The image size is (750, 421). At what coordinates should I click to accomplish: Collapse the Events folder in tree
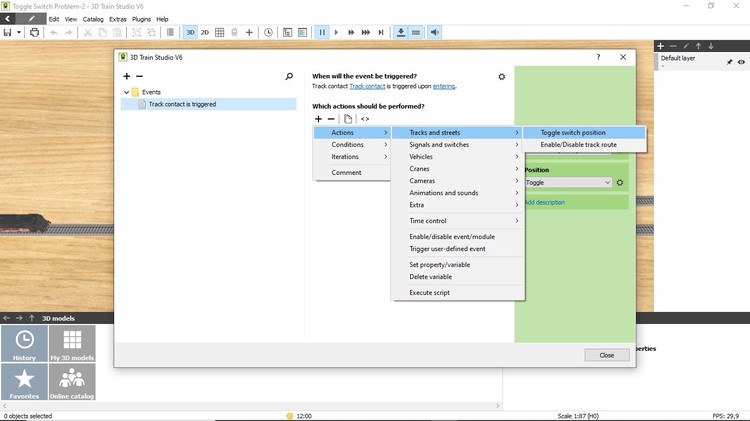coord(126,92)
